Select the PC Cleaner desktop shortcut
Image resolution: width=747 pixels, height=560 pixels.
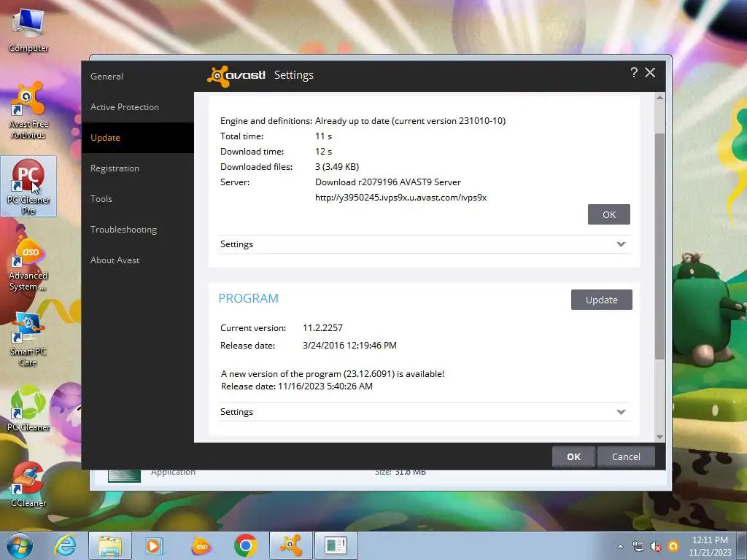click(28, 409)
